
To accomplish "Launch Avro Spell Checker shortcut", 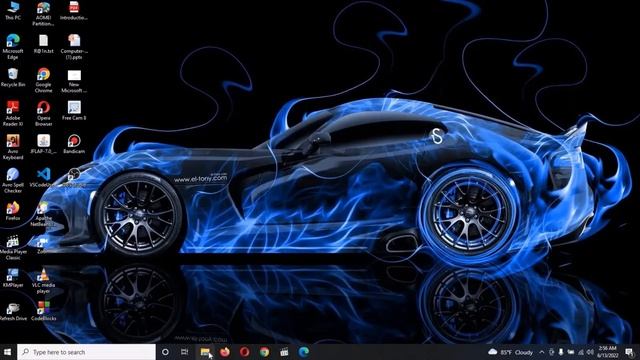I will (x=13, y=180).
